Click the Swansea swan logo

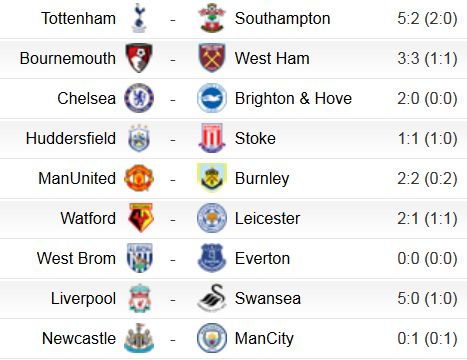coord(212,298)
